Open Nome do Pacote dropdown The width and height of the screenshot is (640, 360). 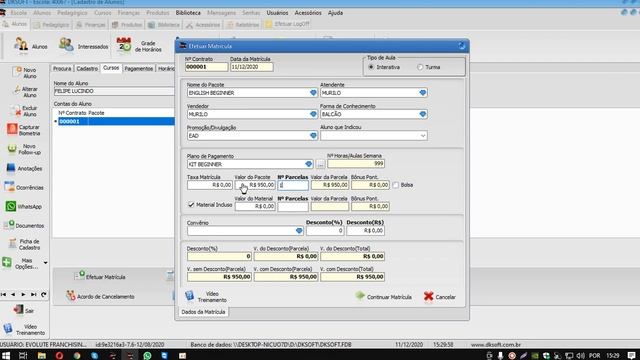(313, 93)
